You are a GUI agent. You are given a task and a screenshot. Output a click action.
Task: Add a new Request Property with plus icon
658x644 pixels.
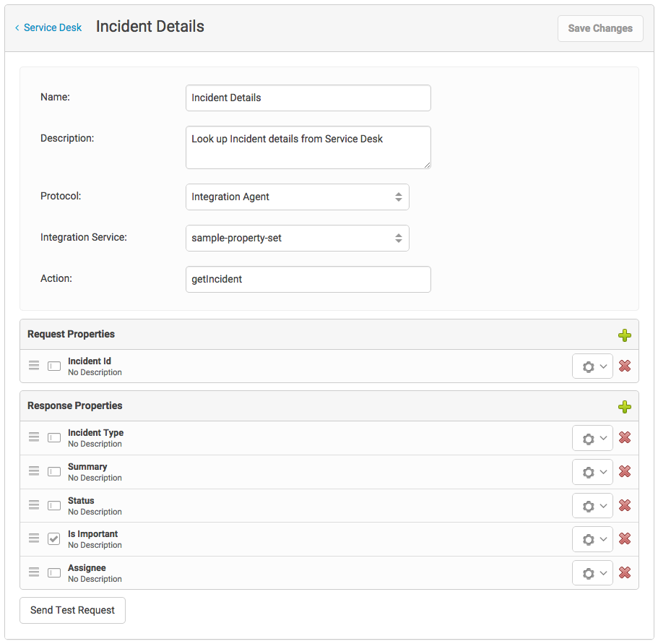pos(625,335)
